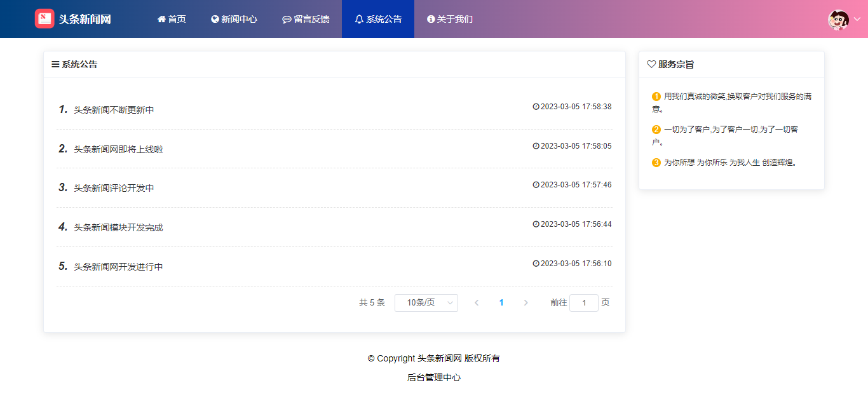Viewport: 868px width, 397px height.
Task: Click the 服务宗旨 panel heading text
Action: (676, 64)
